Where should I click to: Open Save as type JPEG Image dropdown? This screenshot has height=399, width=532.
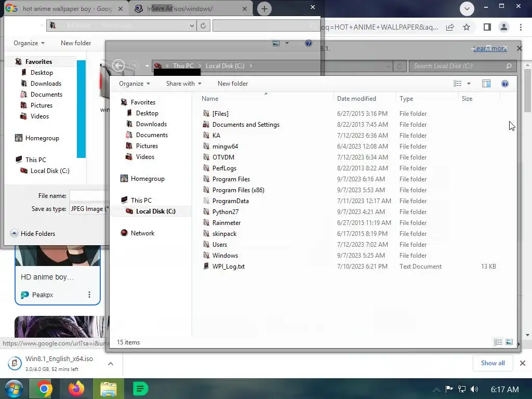89,209
